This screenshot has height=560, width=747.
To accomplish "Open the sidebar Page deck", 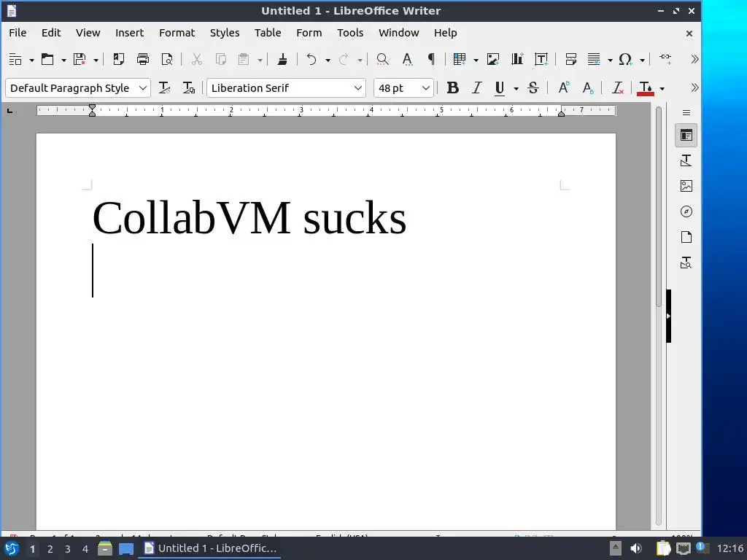I will click(686, 237).
